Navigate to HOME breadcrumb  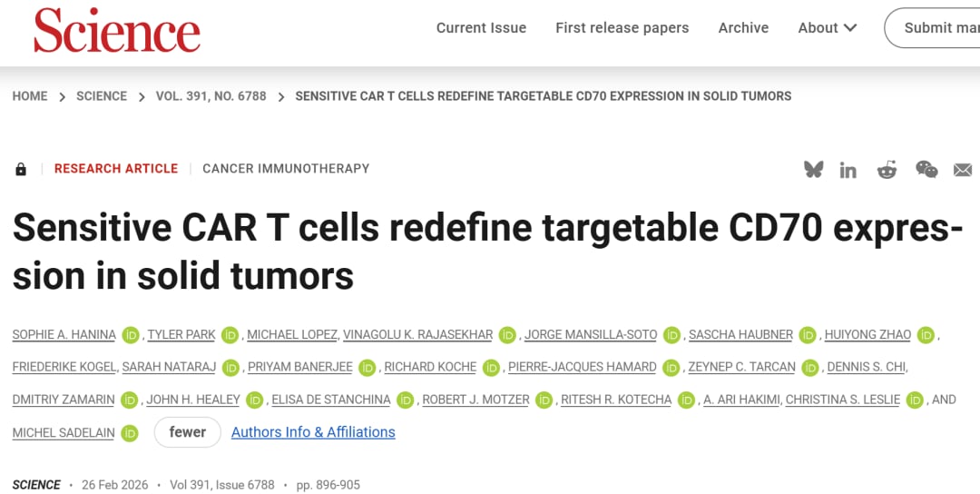[x=30, y=96]
